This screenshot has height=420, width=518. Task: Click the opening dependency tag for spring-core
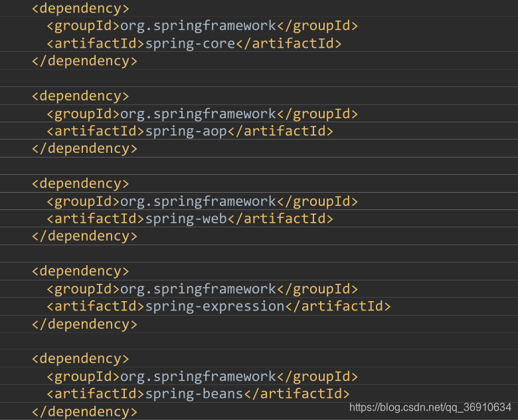(x=80, y=9)
